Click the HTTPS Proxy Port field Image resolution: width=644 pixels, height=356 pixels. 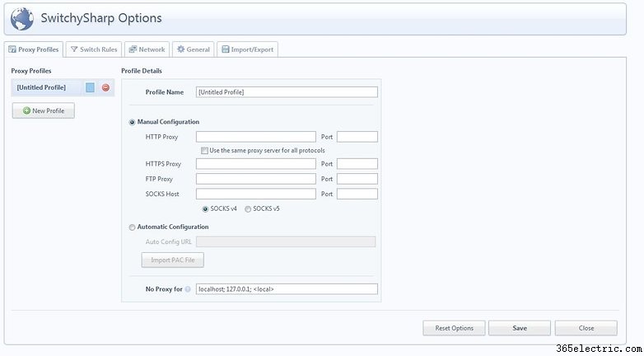click(357, 164)
